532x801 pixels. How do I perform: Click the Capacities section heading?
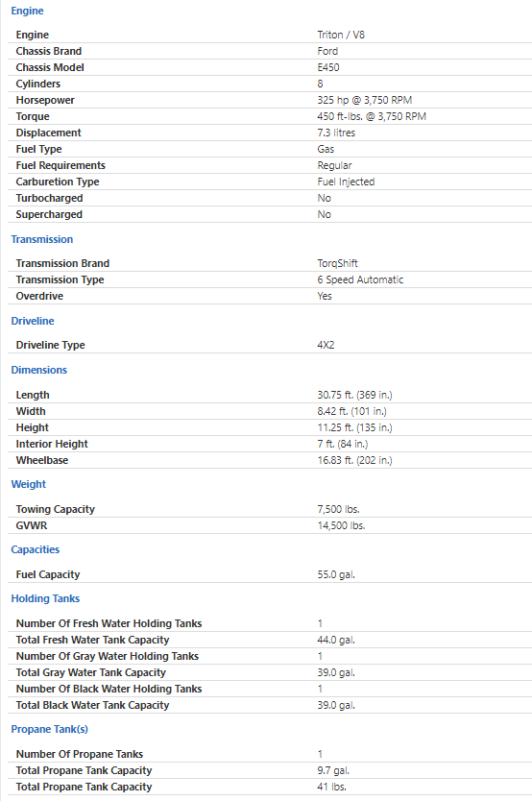click(x=36, y=549)
